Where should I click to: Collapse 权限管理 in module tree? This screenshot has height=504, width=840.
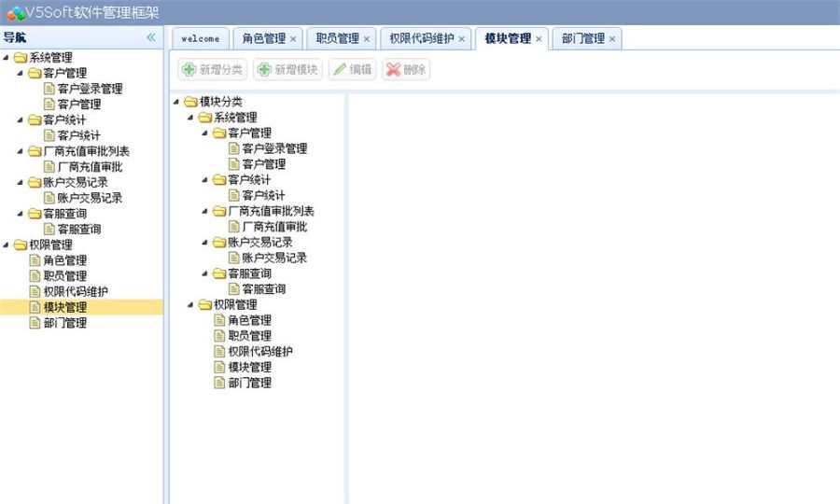tap(190, 304)
